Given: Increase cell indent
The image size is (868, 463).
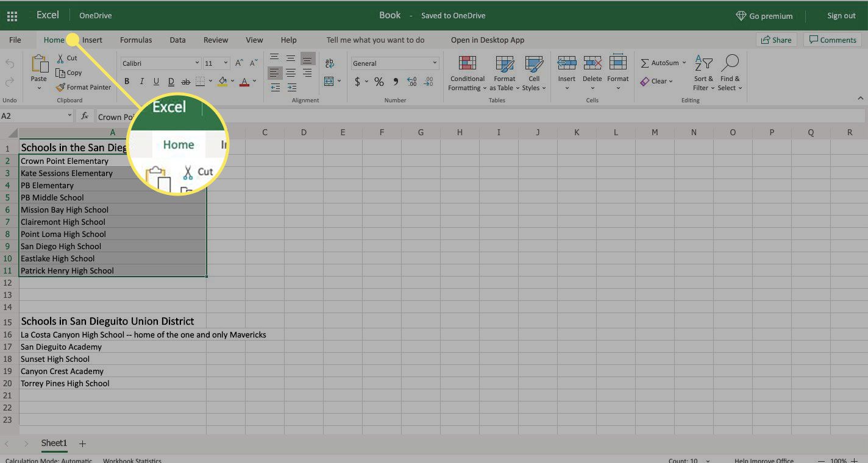Looking at the screenshot, I should pyautogui.click(x=291, y=88).
